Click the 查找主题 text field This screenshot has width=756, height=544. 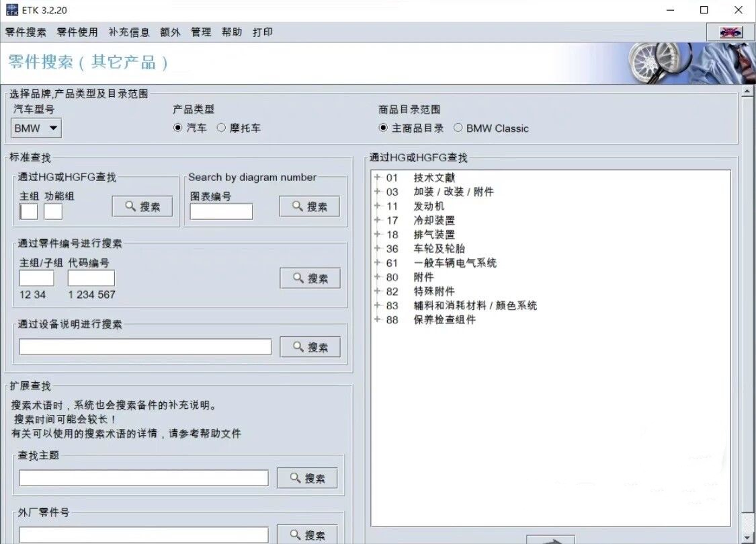144,478
